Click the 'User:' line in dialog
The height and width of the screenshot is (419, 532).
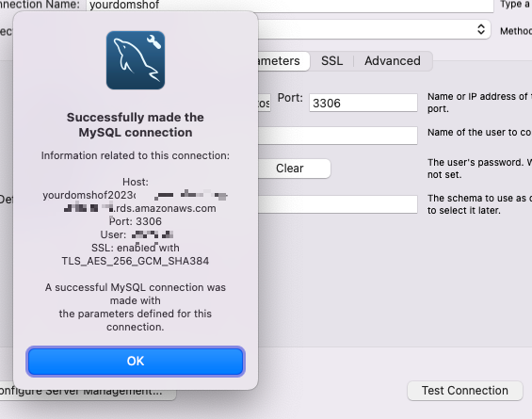137,234
